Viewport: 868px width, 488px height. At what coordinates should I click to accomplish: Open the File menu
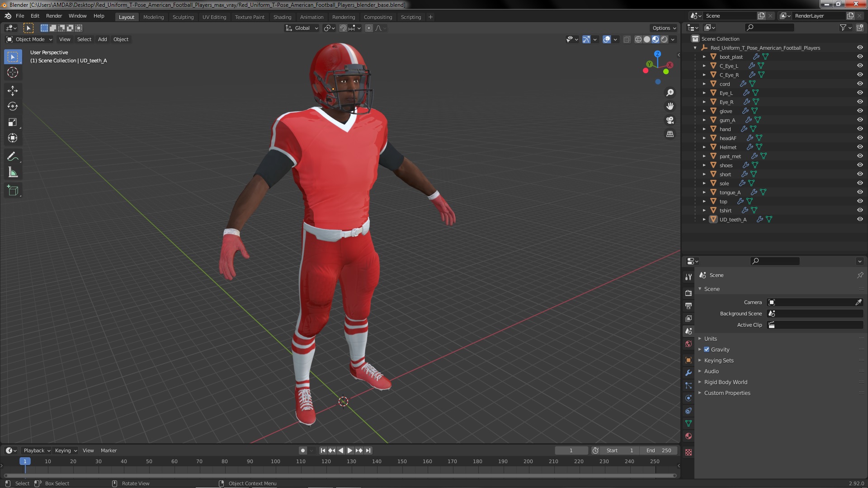pyautogui.click(x=20, y=16)
